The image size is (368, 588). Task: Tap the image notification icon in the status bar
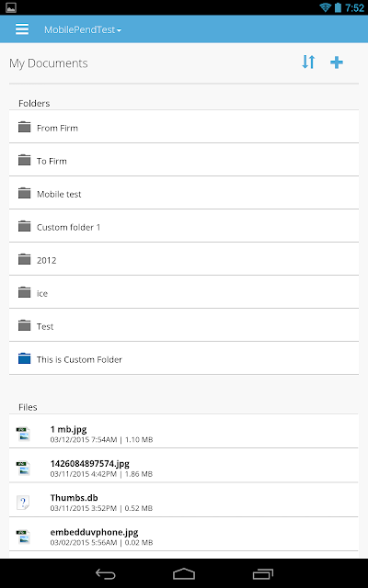(11, 7)
